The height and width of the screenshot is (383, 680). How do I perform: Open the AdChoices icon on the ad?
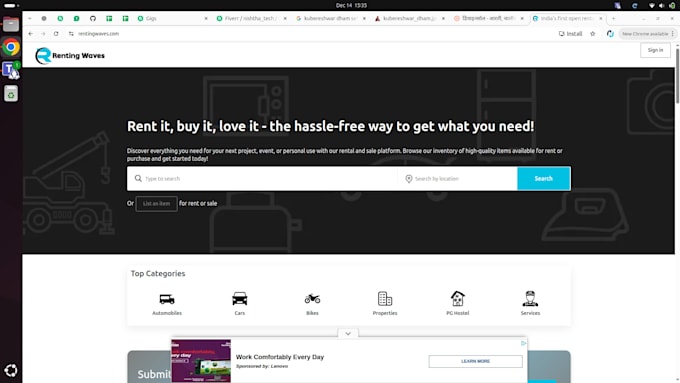click(523, 343)
